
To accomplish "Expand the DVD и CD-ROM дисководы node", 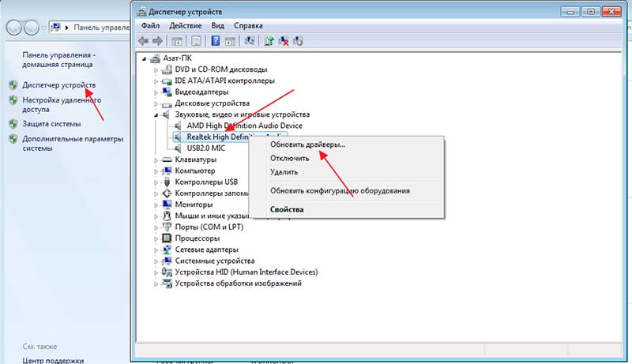I will (x=156, y=69).
